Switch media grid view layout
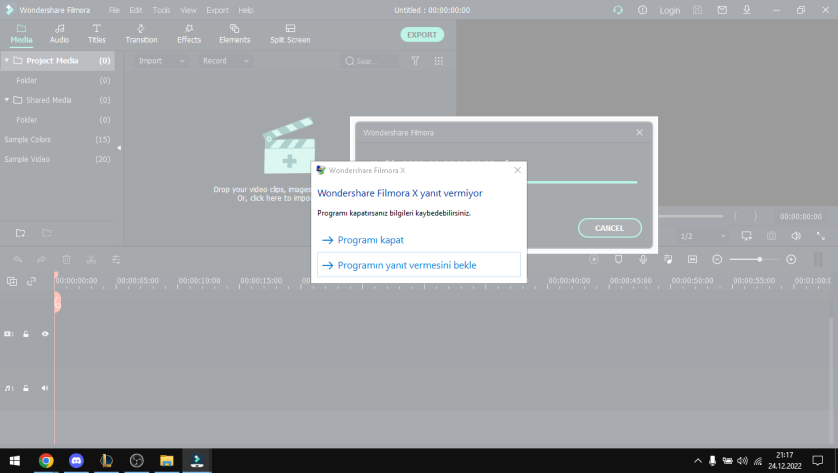This screenshot has width=838, height=473. coord(439,61)
